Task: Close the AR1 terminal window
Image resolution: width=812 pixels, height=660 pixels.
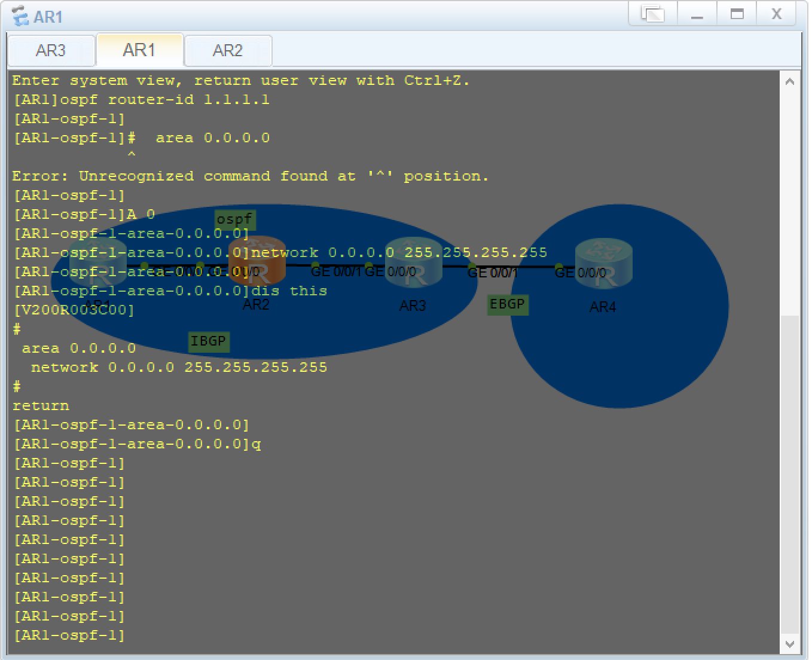Action: pos(776,14)
